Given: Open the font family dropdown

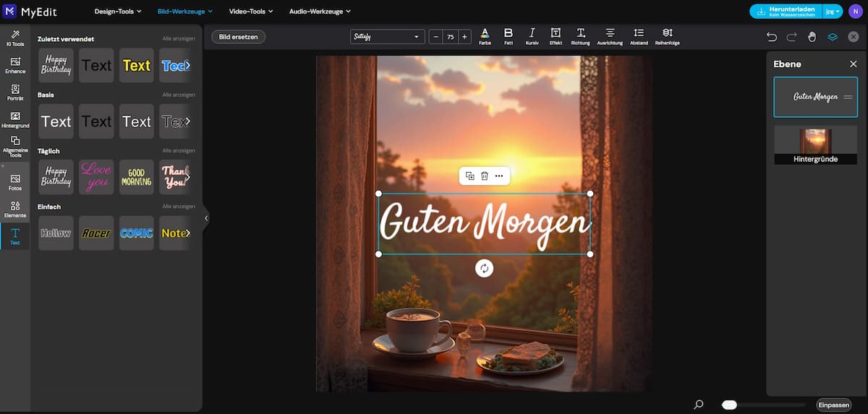Looking at the screenshot, I should 387,36.
